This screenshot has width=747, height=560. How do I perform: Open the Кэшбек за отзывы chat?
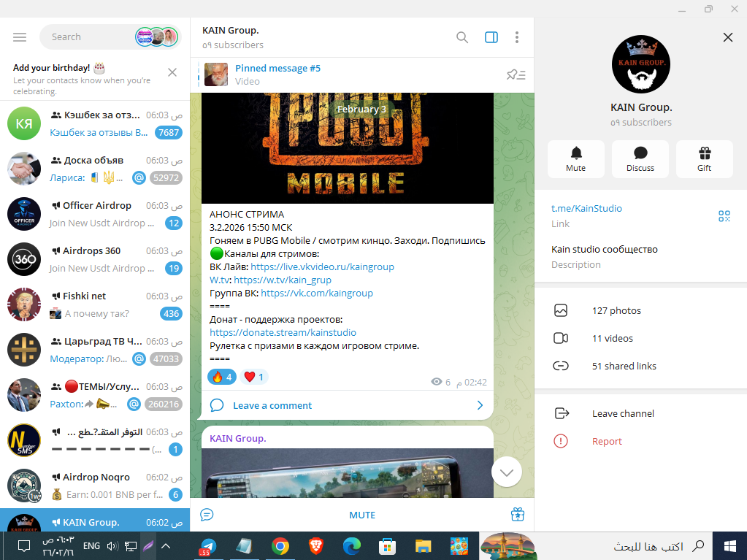(95, 123)
